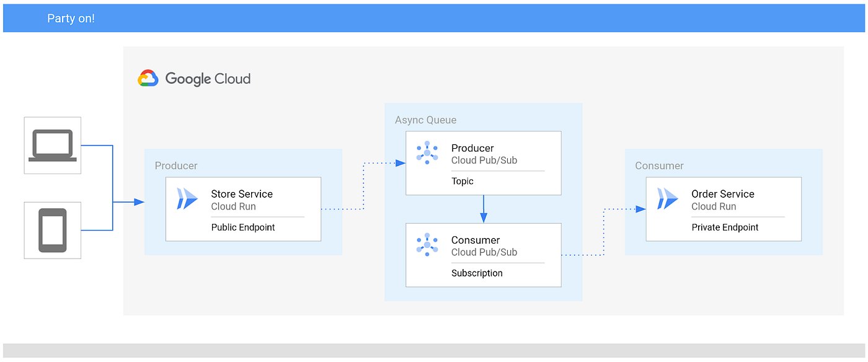Click the Subscription label in Consumer card
The height and width of the screenshot is (362, 868).
(477, 273)
